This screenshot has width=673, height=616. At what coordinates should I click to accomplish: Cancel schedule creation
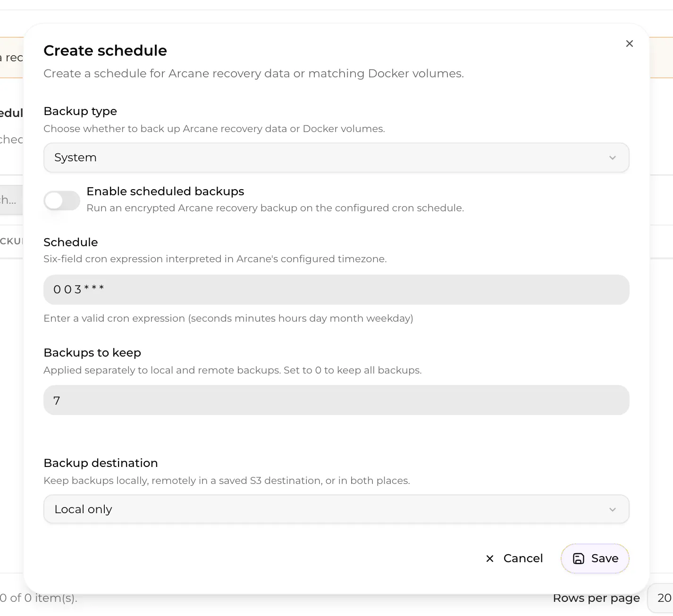coord(514,558)
